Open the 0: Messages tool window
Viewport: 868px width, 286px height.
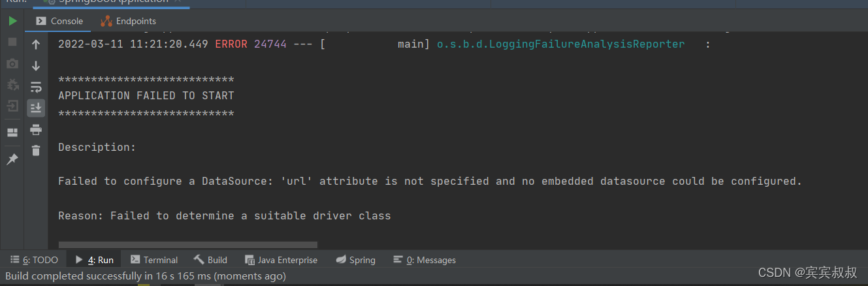click(x=425, y=260)
